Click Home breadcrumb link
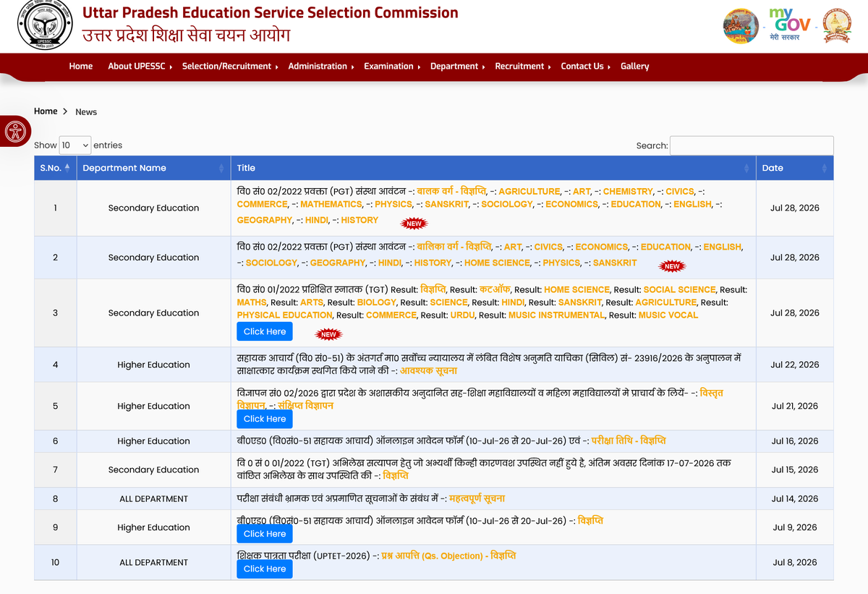The height and width of the screenshot is (594, 868). 46,111
